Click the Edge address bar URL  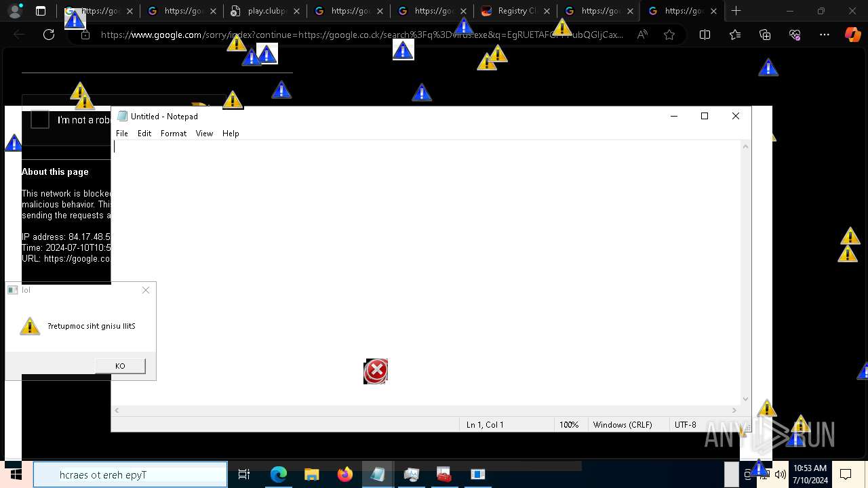[x=361, y=35]
